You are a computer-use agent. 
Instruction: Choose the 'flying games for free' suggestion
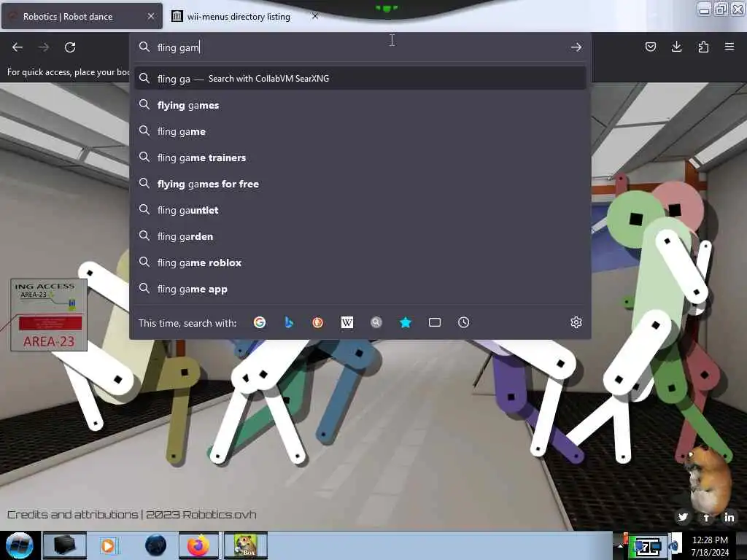tap(360, 184)
